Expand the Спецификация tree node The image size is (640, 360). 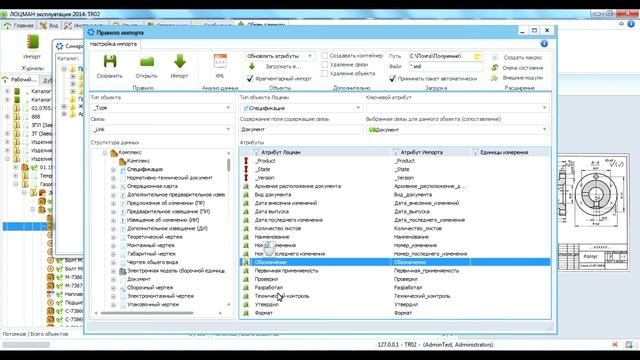click(x=113, y=169)
